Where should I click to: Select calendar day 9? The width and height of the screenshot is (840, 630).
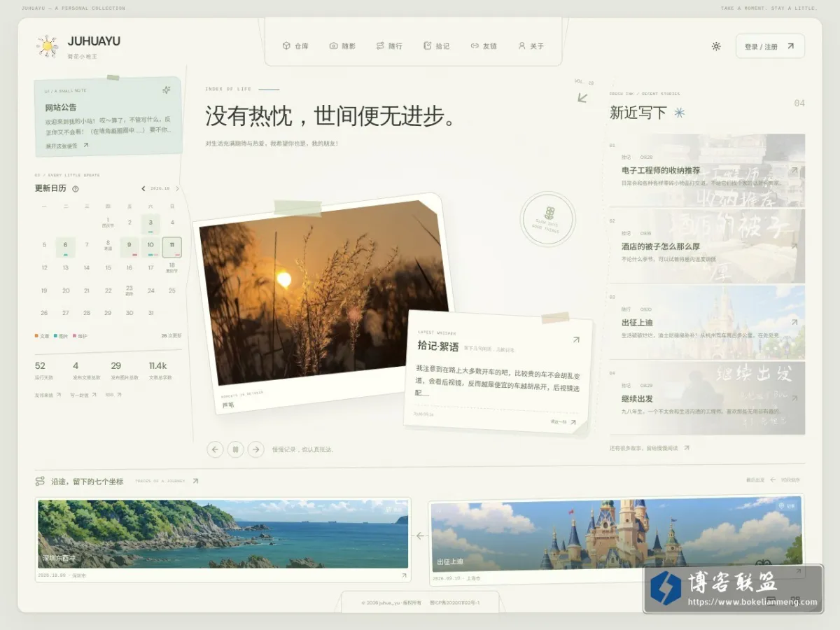[129, 246]
